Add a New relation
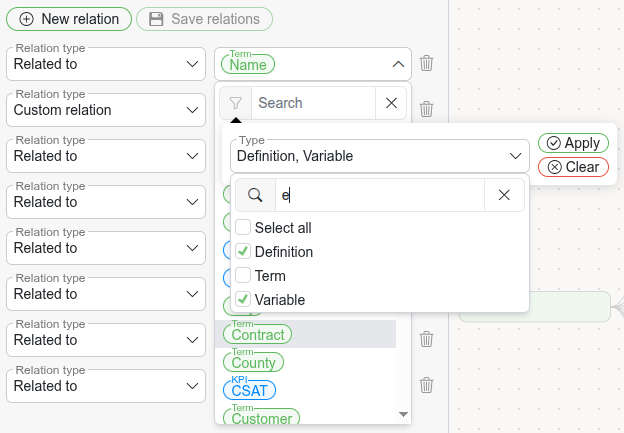This screenshot has height=433, width=624. tap(69, 19)
